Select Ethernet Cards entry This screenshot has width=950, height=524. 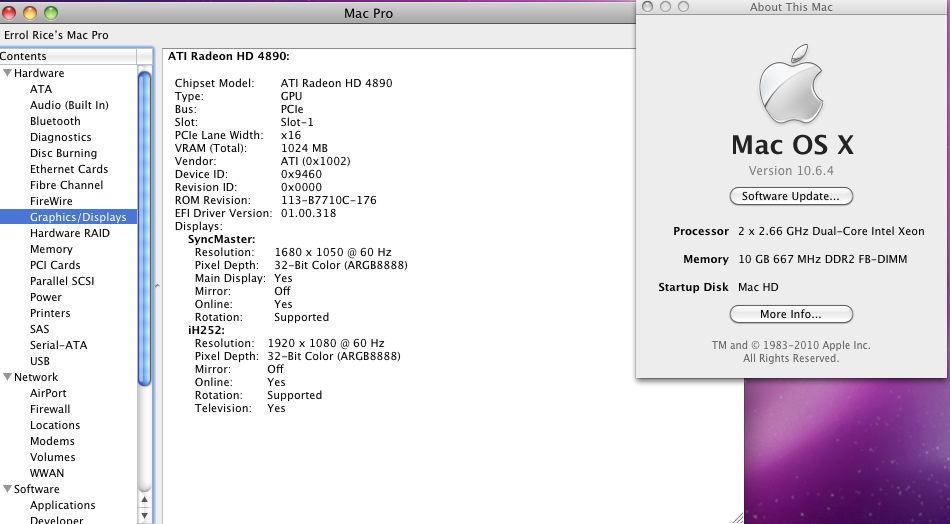(69, 169)
